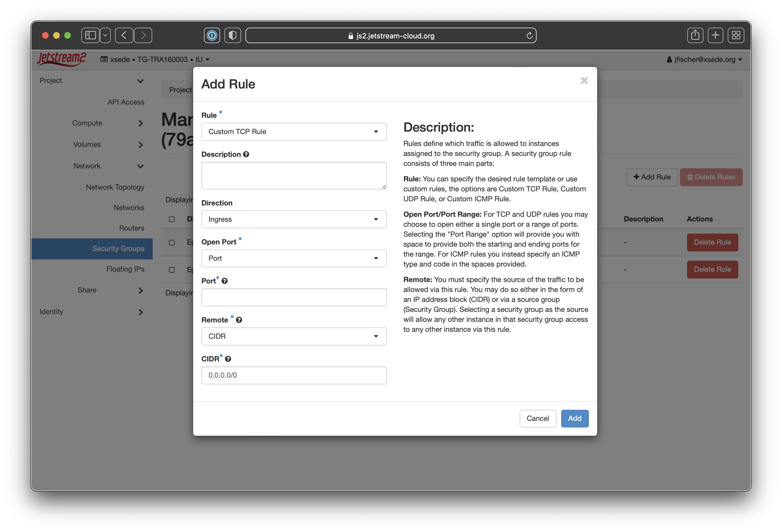This screenshot has width=782, height=532.
Task: Show tab overview grid icon
Action: point(736,35)
